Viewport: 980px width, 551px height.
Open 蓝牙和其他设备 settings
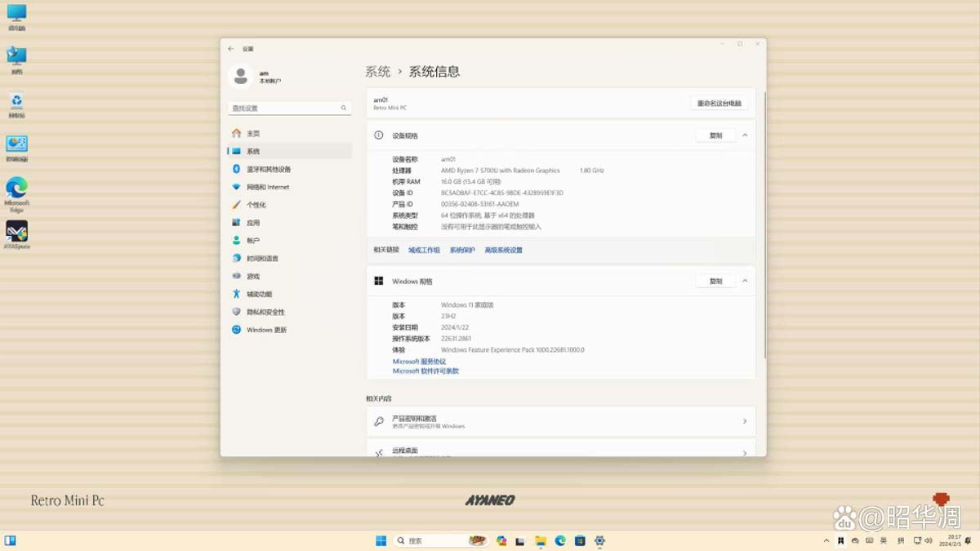point(269,169)
